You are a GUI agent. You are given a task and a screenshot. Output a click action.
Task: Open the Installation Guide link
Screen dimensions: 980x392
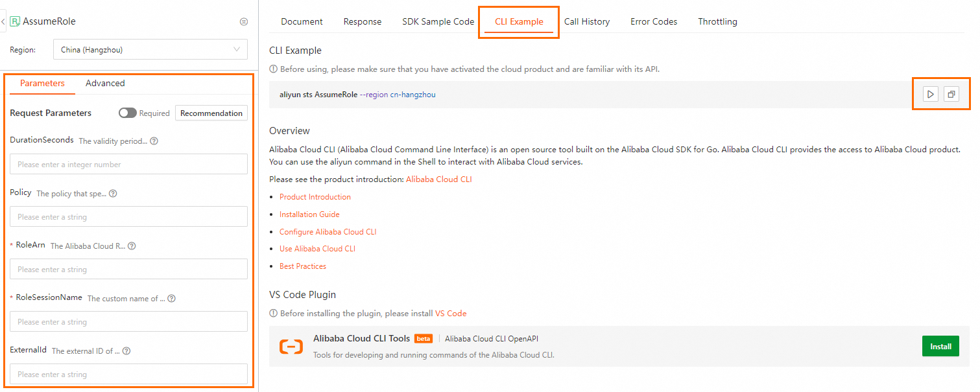point(309,214)
